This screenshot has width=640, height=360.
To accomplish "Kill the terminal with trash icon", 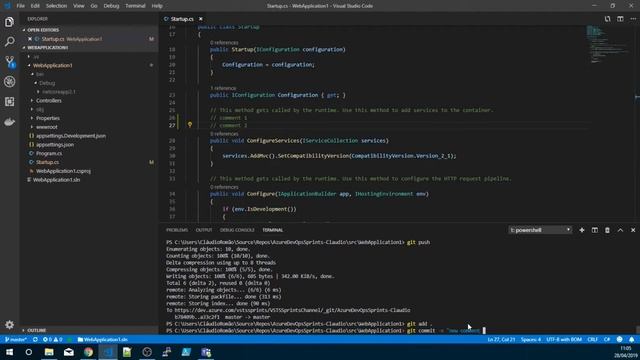I will tap(607, 230).
